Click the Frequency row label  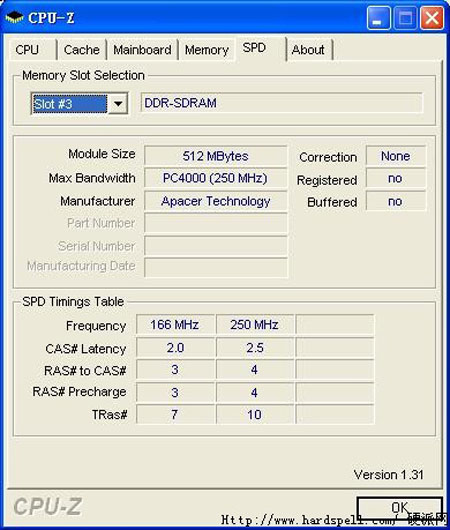click(x=96, y=326)
